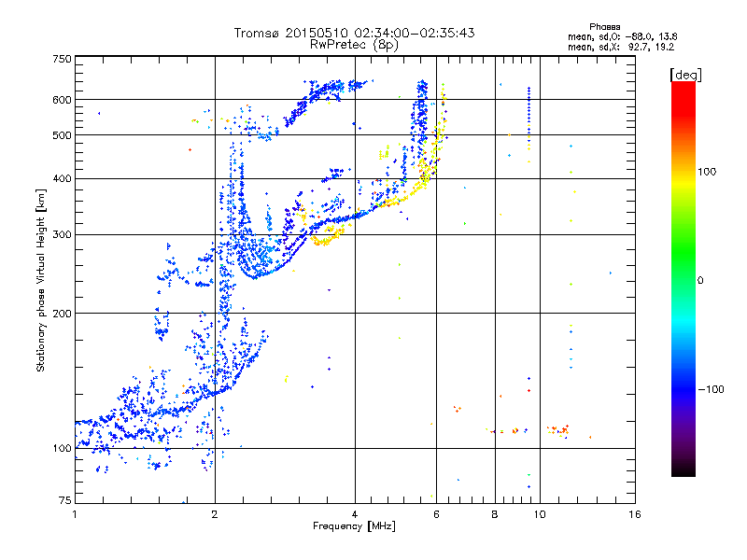Click the y-axis tick label "750"

(62, 59)
